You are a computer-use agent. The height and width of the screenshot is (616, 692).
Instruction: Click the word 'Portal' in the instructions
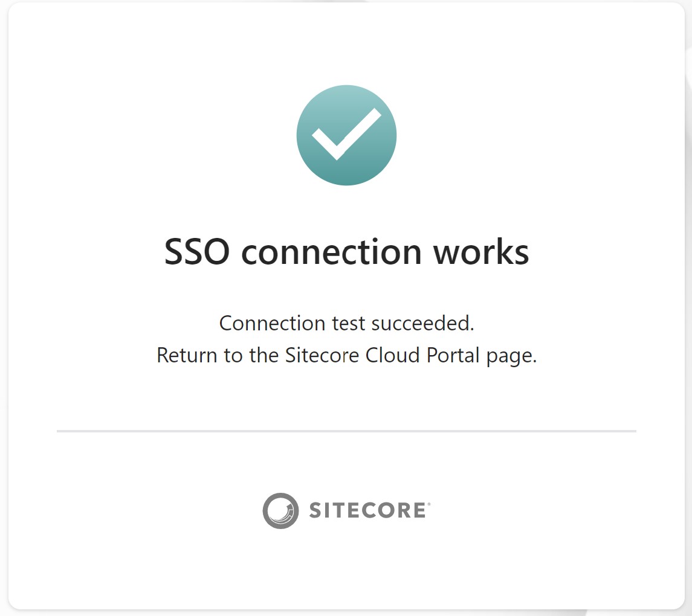click(453, 355)
